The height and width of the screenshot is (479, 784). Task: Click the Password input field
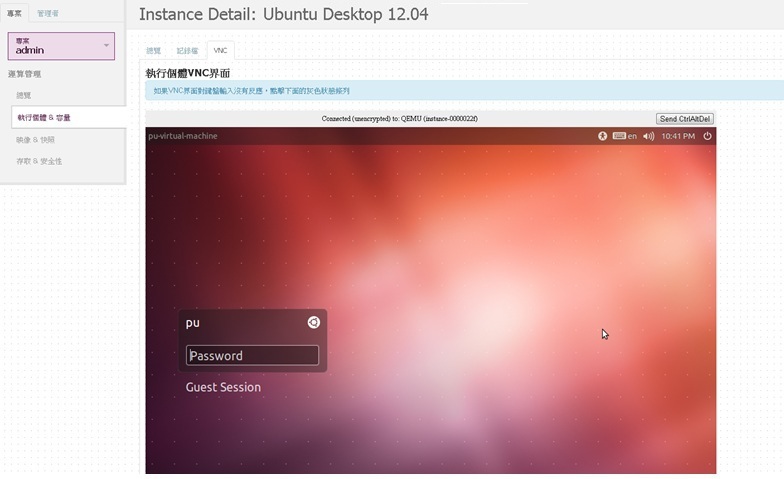252,356
